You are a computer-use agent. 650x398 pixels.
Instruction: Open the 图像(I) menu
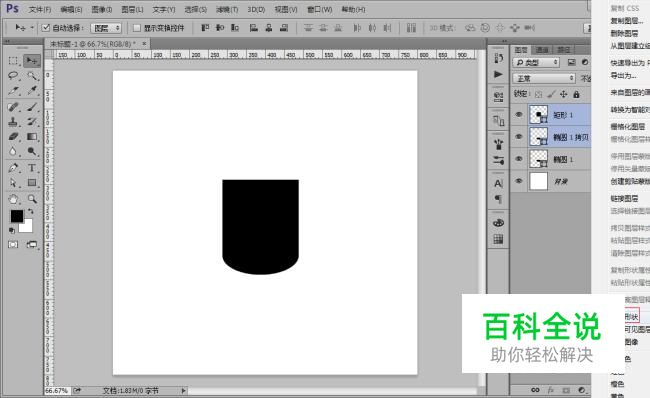click(102, 9)
